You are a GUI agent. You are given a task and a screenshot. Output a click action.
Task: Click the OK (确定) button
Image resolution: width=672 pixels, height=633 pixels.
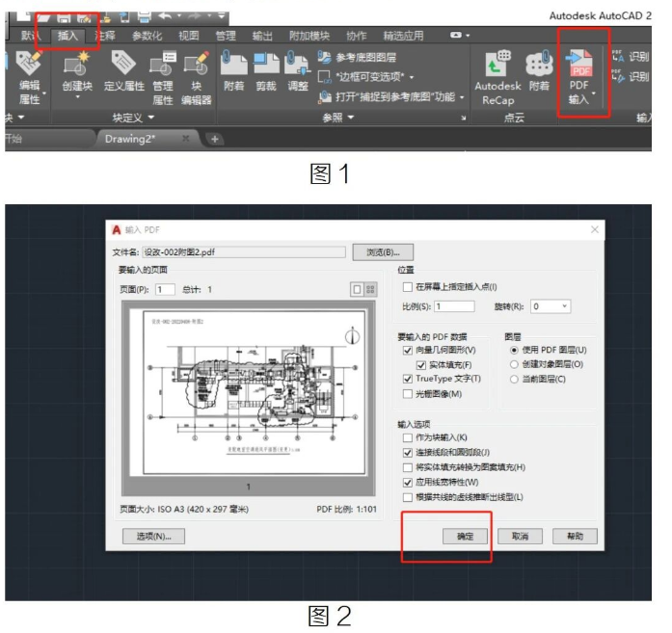[465, 537]
